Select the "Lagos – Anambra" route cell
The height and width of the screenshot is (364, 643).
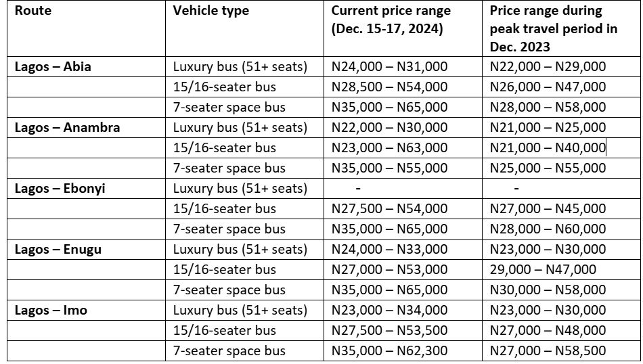(67, 127)
